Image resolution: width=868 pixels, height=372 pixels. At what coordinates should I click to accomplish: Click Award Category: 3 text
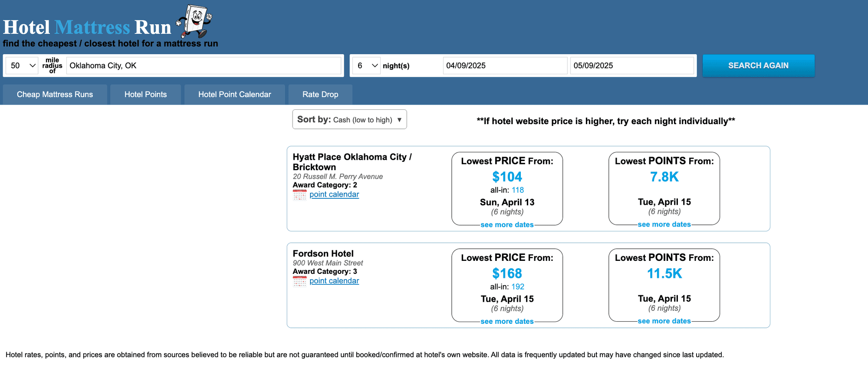pos(325,271)
